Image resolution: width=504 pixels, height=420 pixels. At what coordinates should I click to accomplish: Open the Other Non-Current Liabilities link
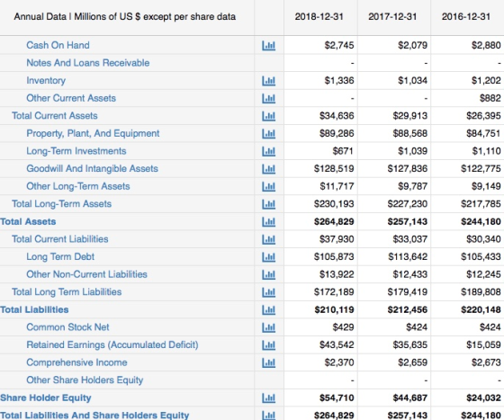click(86, 274)
